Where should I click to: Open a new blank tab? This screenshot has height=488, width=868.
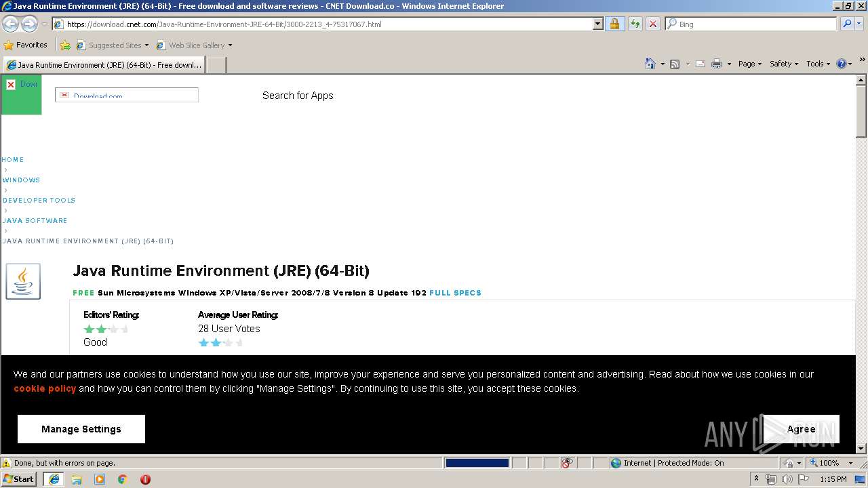(x=216, y=65)
